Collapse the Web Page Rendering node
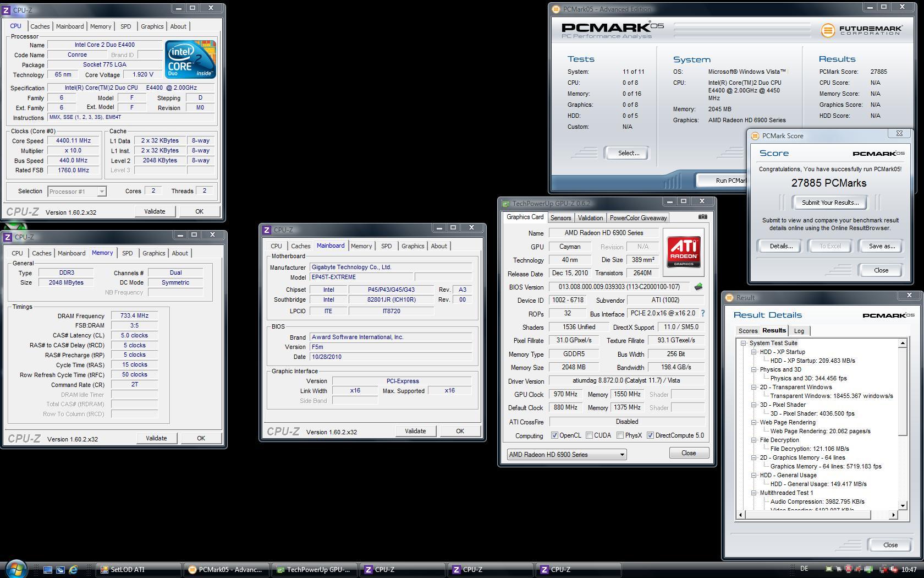The image size is (924, 578). pyautogui.click(x=754, y=422)
